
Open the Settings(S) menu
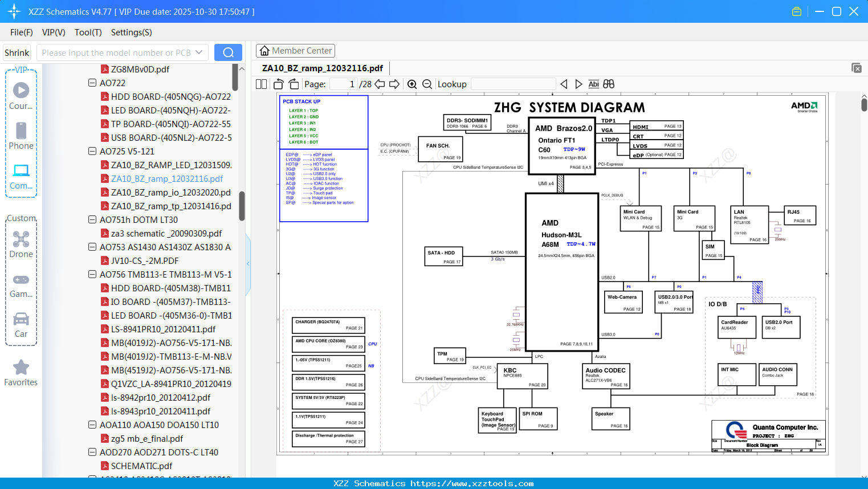(x=132, y=32)
